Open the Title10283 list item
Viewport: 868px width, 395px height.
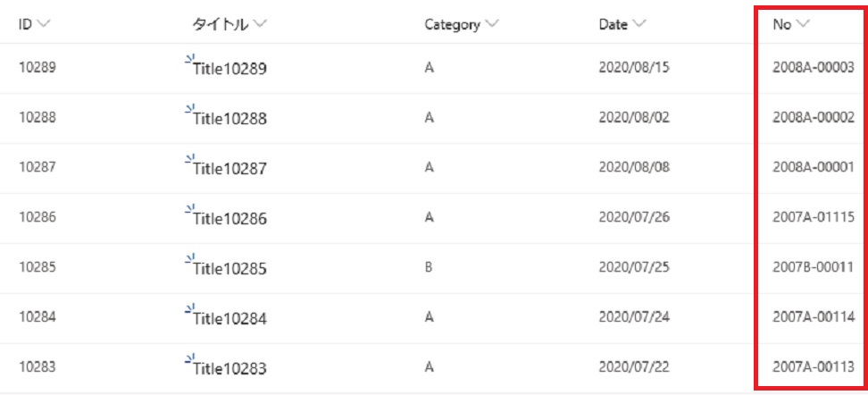(230, 369)
